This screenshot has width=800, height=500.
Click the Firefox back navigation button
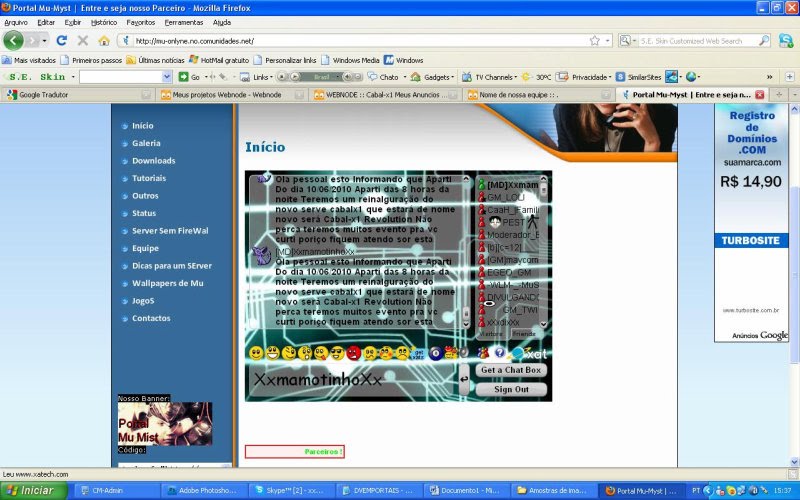point(13,41)
